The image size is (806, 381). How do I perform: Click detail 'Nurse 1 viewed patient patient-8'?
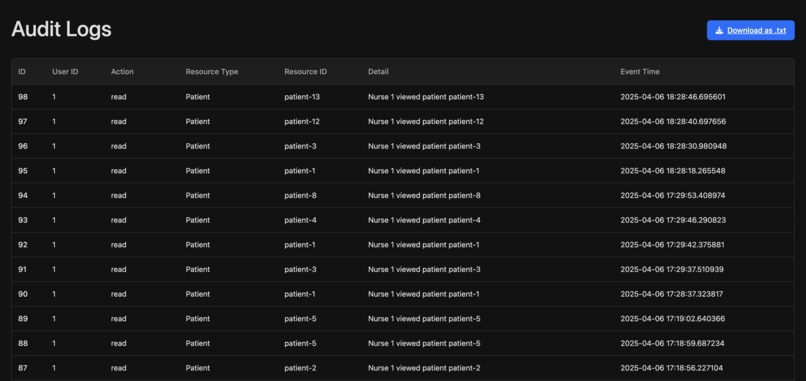[x=424, y=195]
